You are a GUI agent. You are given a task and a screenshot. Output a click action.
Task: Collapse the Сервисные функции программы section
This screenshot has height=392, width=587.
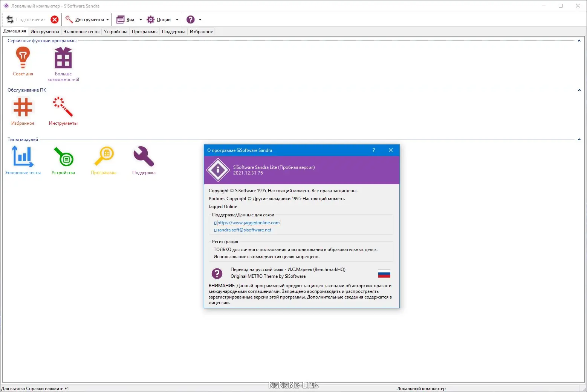coord(579,41)
